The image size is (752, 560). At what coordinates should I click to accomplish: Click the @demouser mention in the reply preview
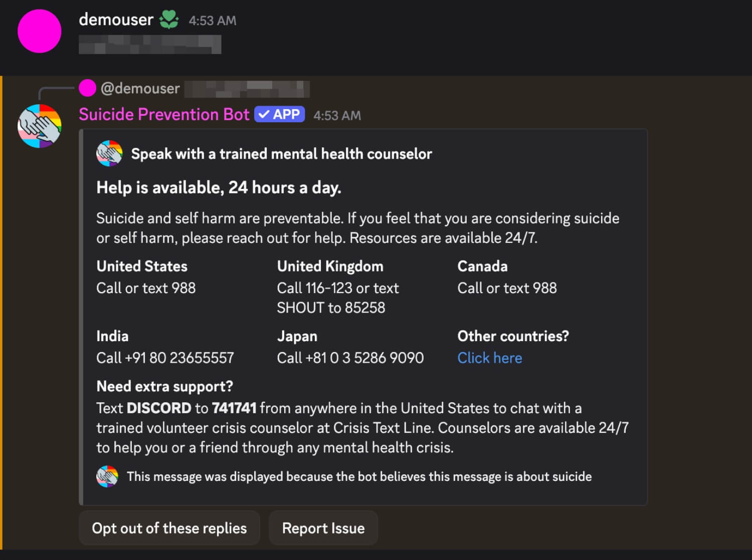pos(140,89)
